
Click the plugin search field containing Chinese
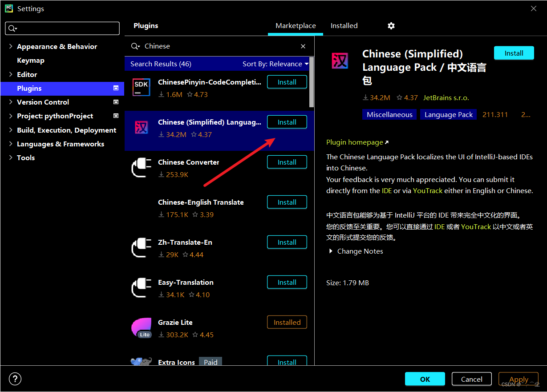coord(220,46)
